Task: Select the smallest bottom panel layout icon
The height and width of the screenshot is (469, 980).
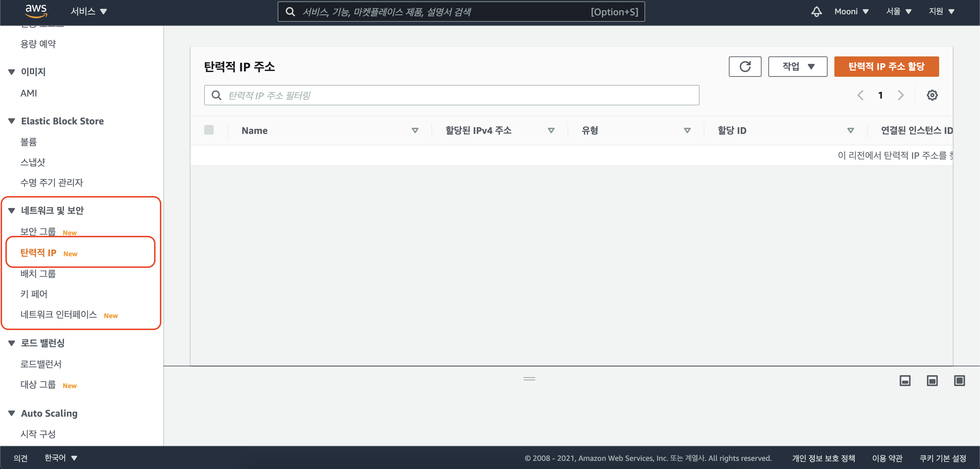Action: coord(905,380)
